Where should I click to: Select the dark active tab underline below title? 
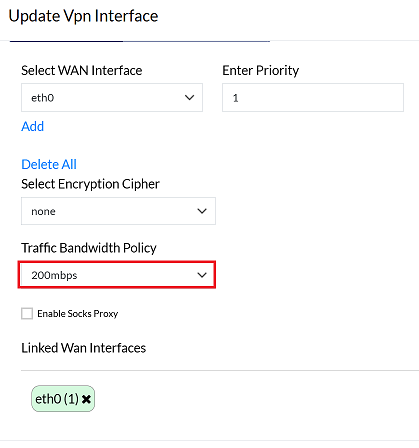(66, 41)
